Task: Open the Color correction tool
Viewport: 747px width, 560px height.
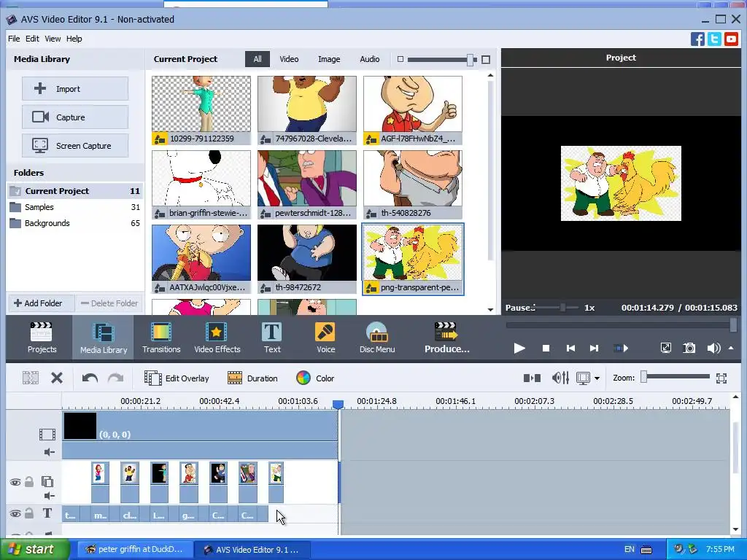Action: [x=315, y=378]
